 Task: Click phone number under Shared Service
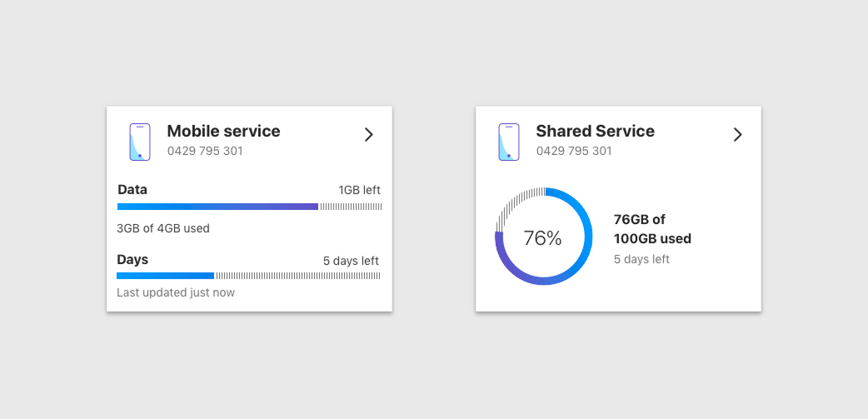(x=574, y=151)
